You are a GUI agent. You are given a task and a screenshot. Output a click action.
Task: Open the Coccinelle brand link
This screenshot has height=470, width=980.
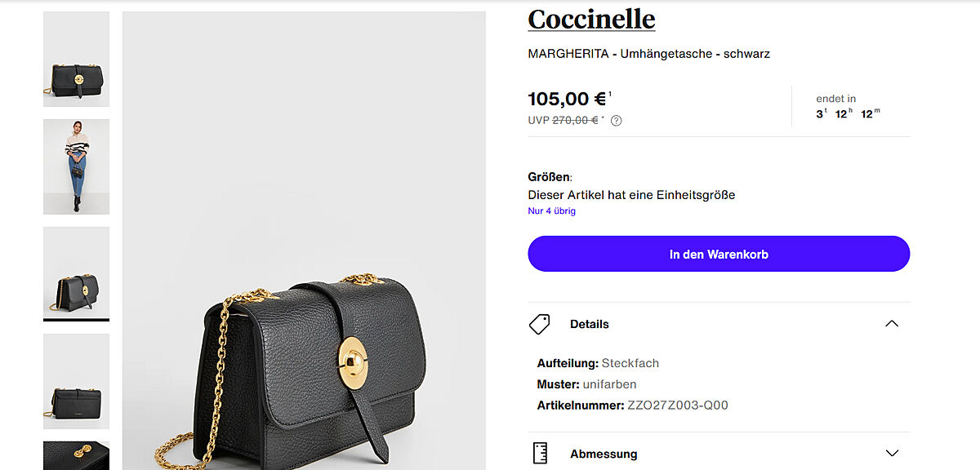[x=591, y=19]
